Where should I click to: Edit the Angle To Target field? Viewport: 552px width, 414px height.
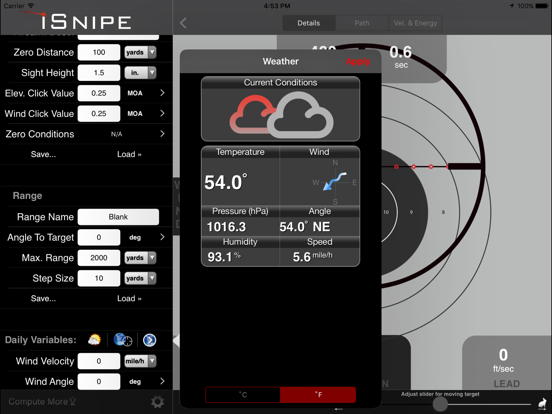click(99, 237)
